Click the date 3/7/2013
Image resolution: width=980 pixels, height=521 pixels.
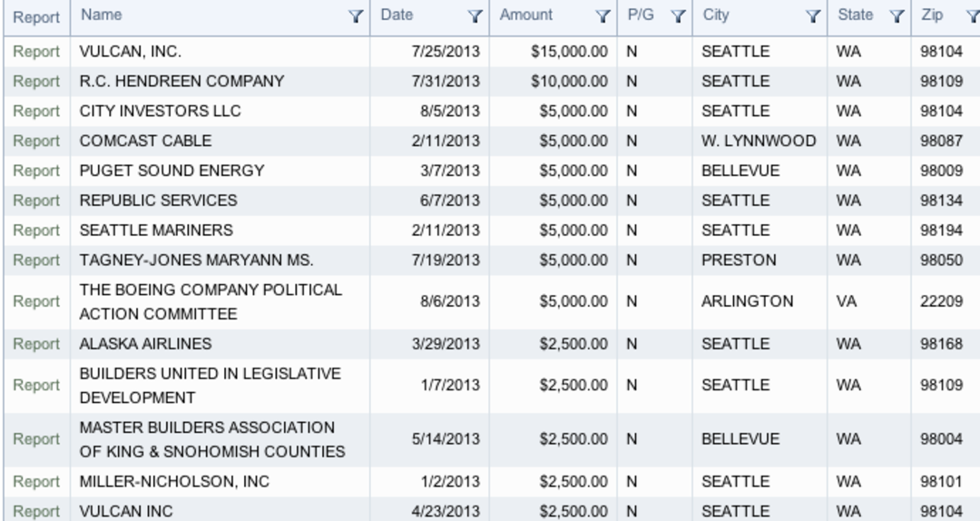click(450, 171)
